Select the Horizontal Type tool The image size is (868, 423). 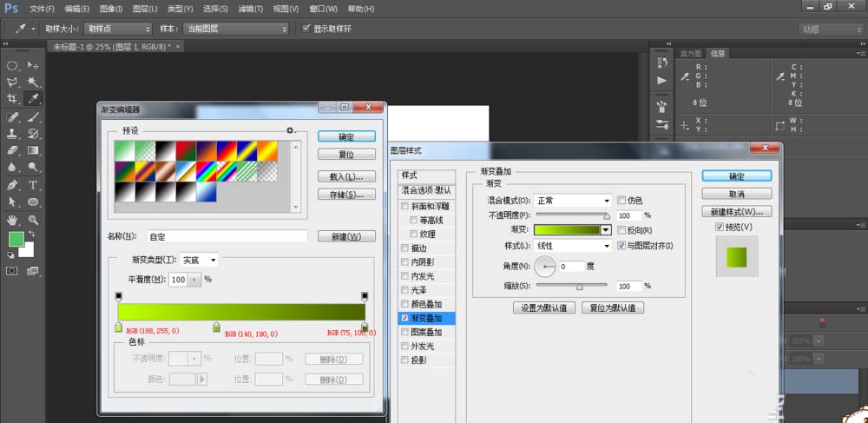point(34,185)
